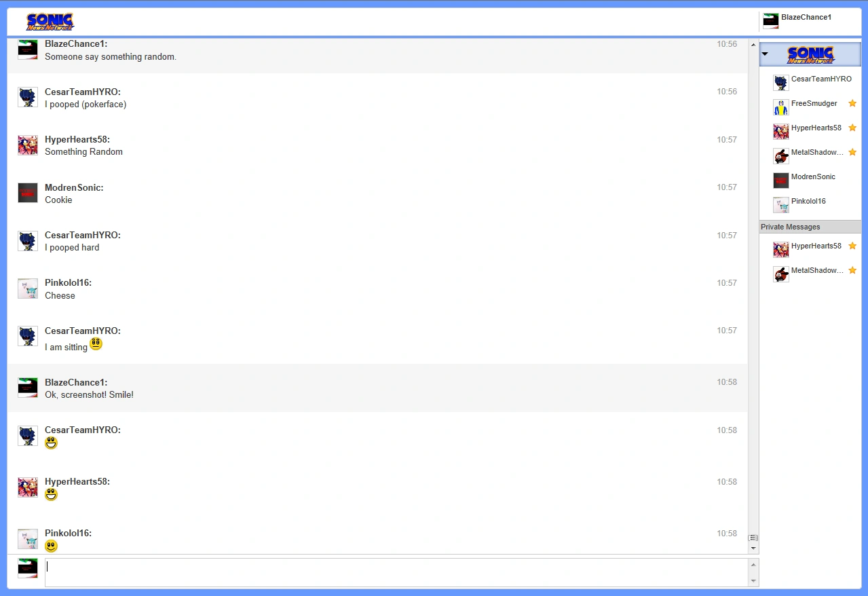Click HyperHearts58's avatar next to Something Random
This screenshot has width=868, height=596.
[x=28, y=145]
